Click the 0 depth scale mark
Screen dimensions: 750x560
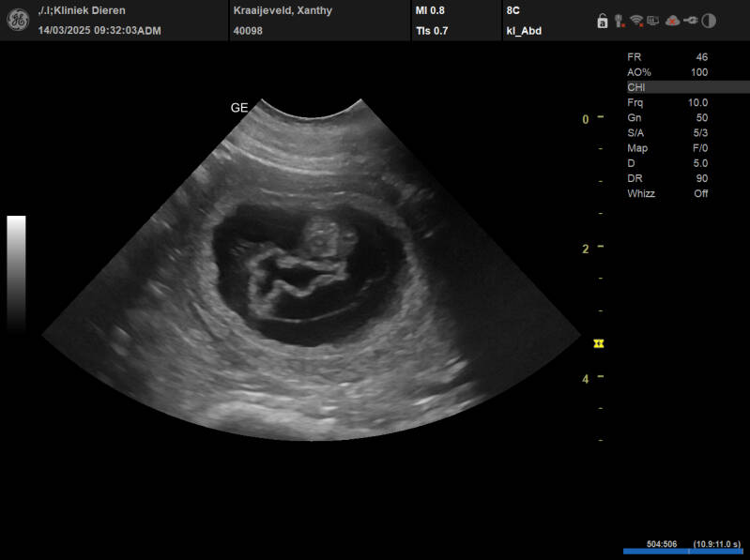coord(586,119)
